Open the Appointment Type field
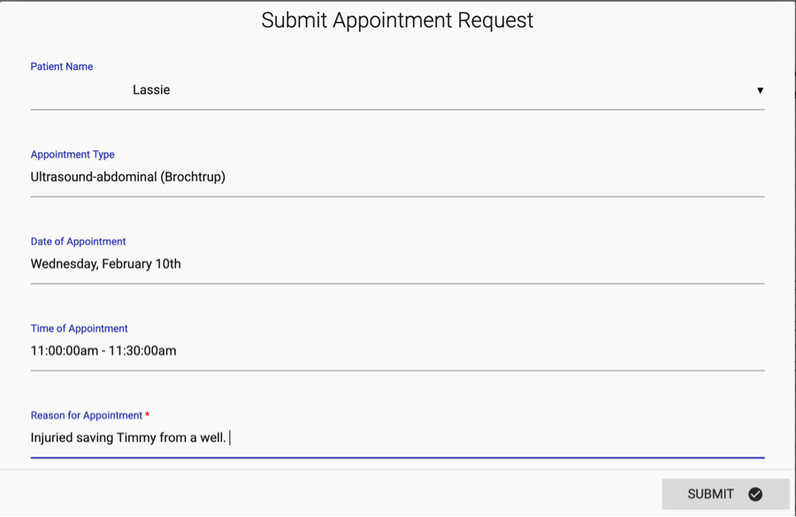Image resolution: width=796 pixels, height=517 pixels. [x=397, y=177]
